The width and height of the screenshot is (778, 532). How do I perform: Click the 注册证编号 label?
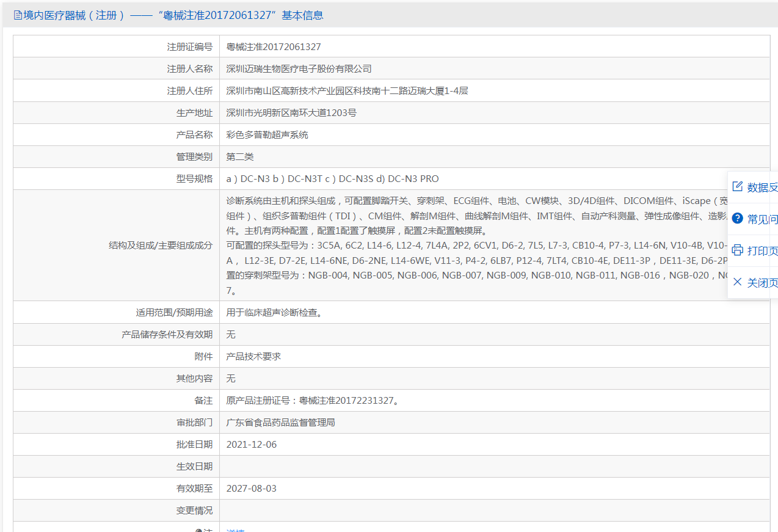[190, 46]
